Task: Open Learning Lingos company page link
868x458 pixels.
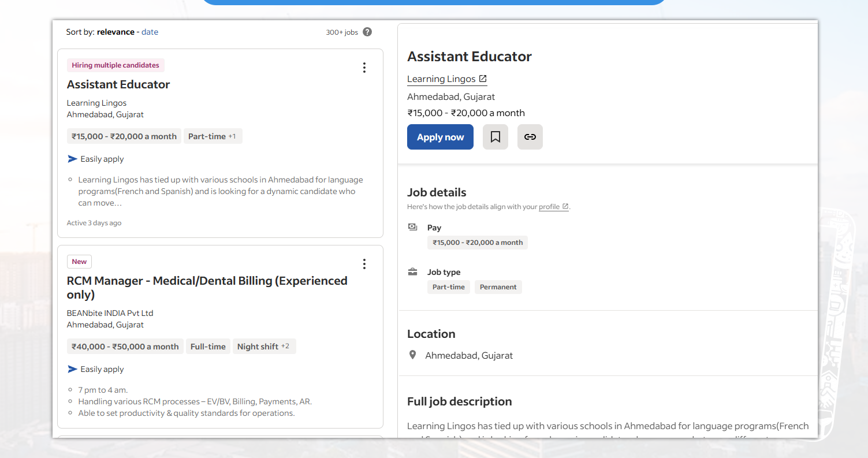Action: pyautogui.click(x=441, y=79)
